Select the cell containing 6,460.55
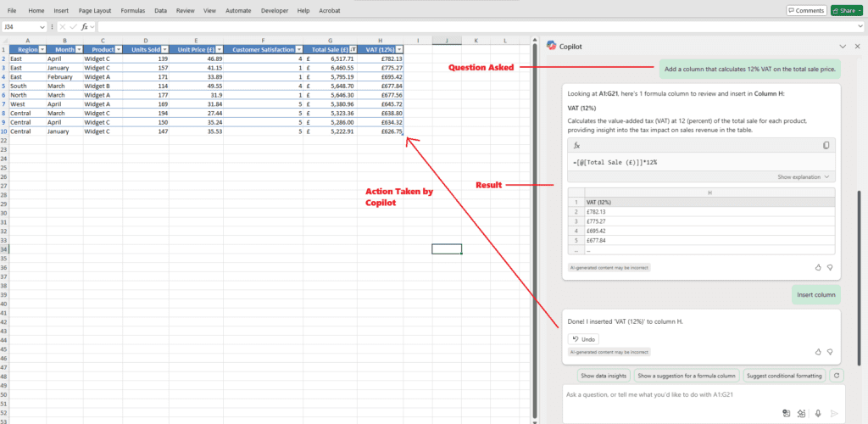Viewport: 868px width, 424px height. point(330,68)
